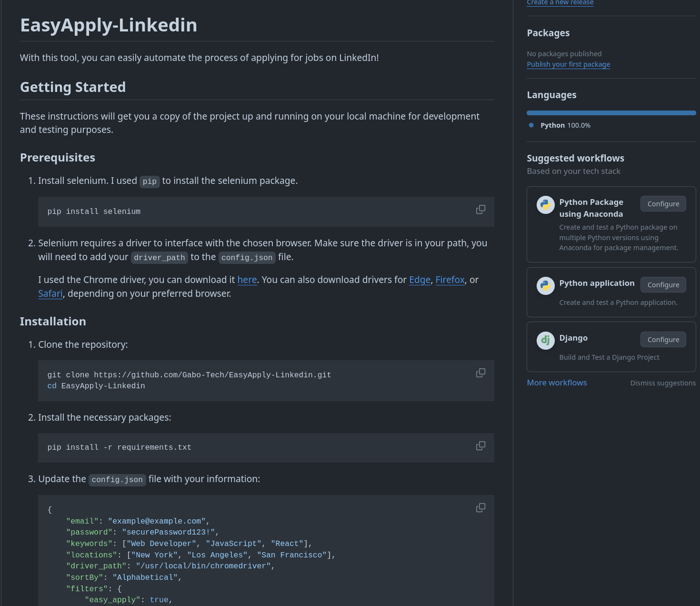
Task: Click the Python 100.0% language entry
Action: coord(565,125)
